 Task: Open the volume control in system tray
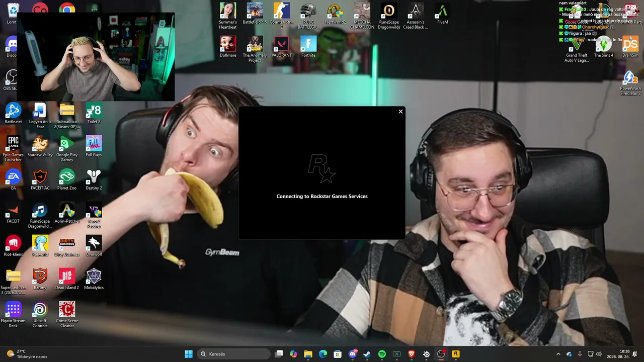coord(599,354)
